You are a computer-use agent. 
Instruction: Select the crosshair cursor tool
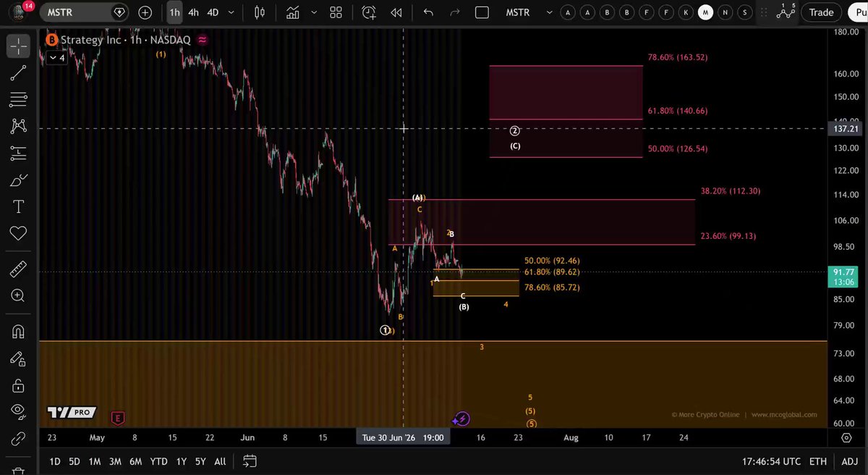click(18, 46)
